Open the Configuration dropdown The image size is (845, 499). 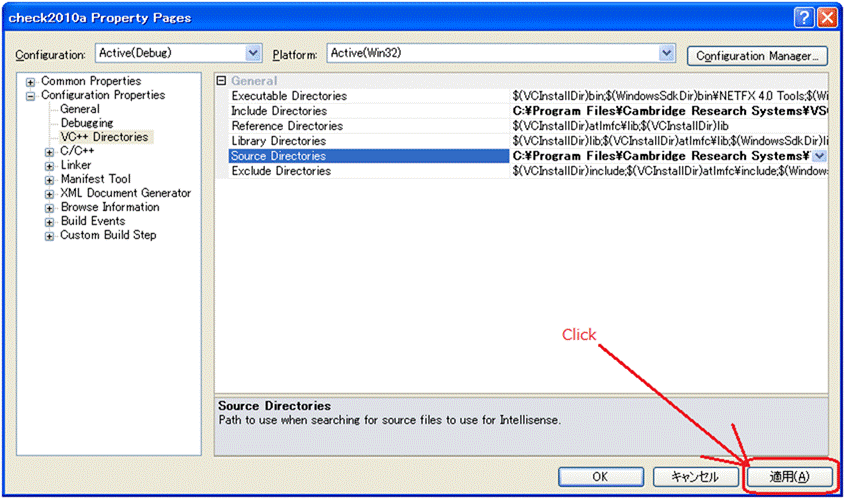click(252, 53)
